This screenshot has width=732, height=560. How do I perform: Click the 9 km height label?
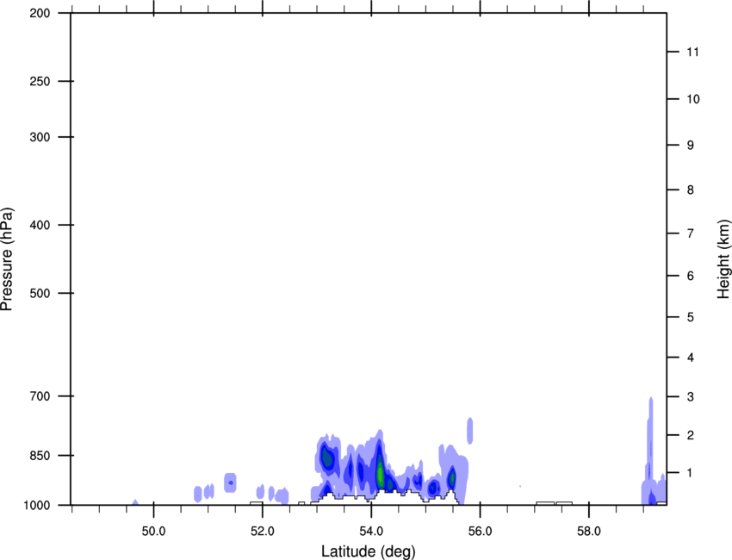690,146
